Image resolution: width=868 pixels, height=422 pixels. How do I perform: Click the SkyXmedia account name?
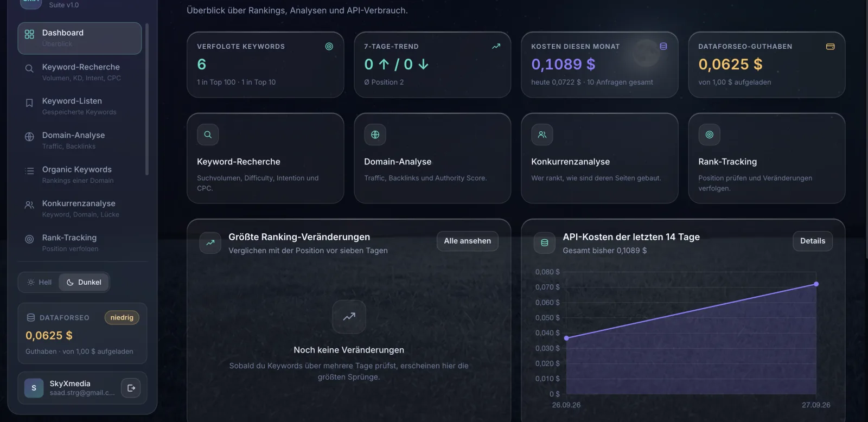pos(70,383)
